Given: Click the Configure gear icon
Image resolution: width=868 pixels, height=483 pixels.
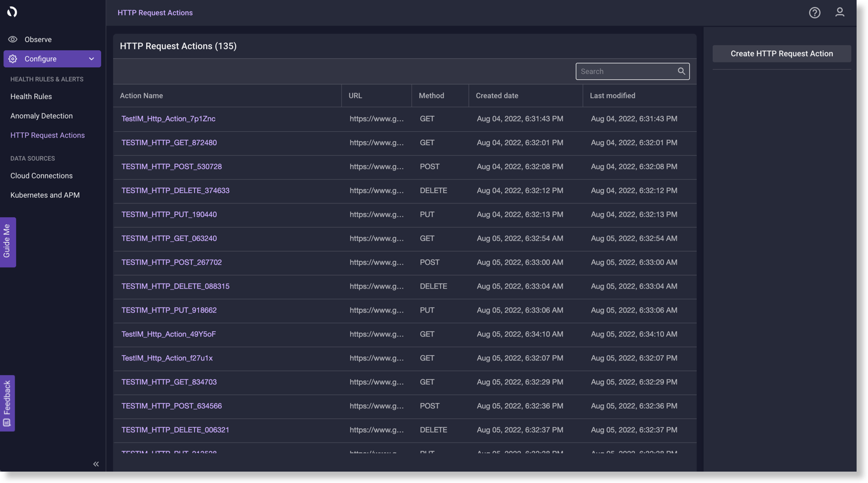Looking at the screenshot, I should tap(13, 59).
